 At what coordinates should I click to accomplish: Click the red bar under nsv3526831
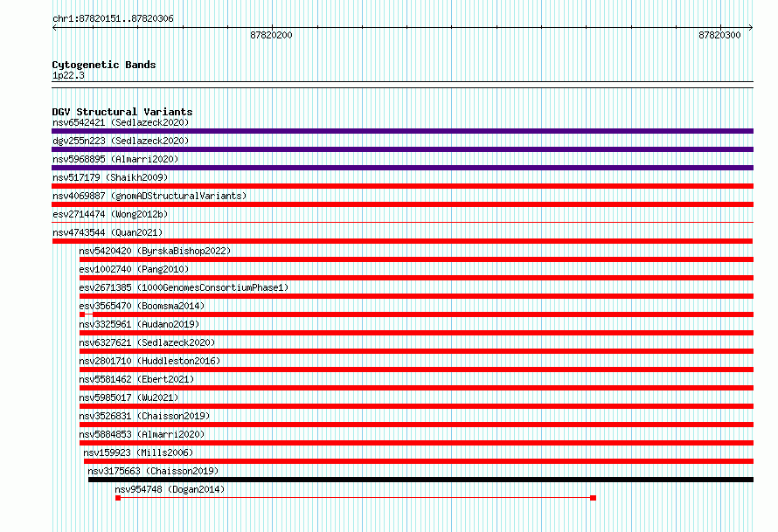416,425
